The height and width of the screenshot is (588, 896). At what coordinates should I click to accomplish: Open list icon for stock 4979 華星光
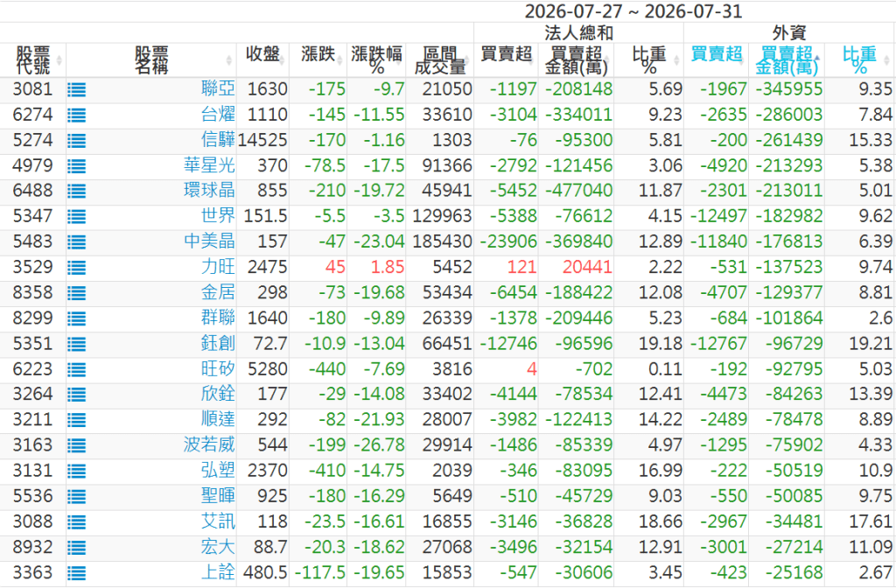coord(77,166)
